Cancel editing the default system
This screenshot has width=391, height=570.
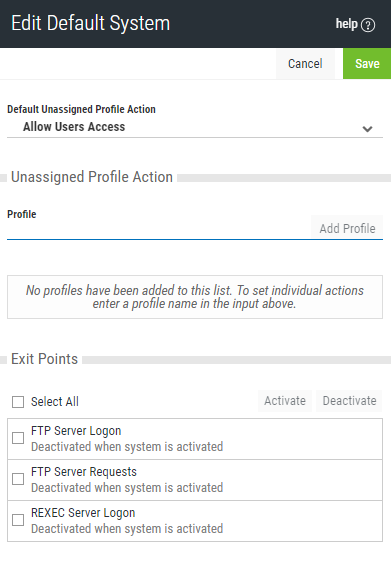point(305,64)
